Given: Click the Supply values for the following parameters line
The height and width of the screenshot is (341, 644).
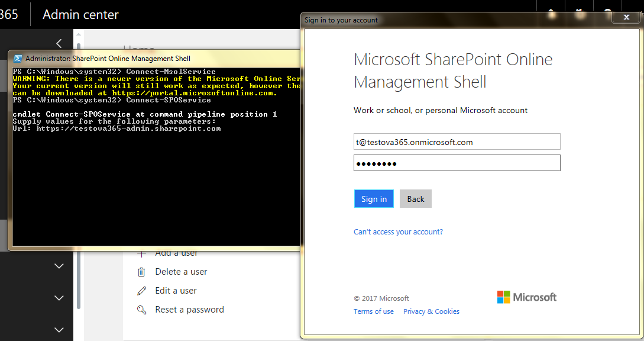Looking at the screenshot, I should [114, 121].
